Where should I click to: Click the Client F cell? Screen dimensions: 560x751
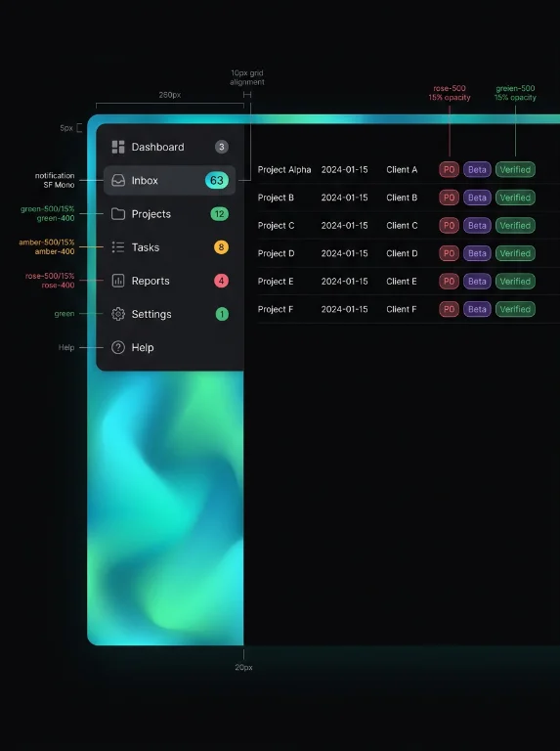(x=402, y=309)
